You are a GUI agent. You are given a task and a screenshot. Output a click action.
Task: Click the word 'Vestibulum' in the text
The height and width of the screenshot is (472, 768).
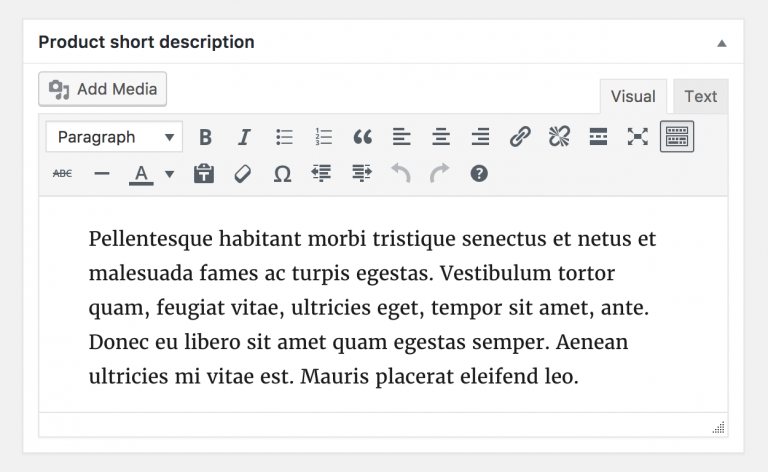[495, 273]
